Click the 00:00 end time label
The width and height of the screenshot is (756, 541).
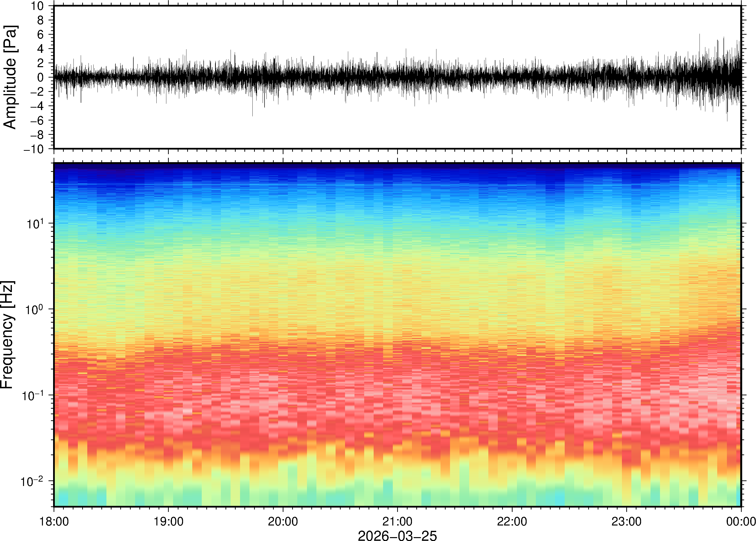[x=741, y=521]
